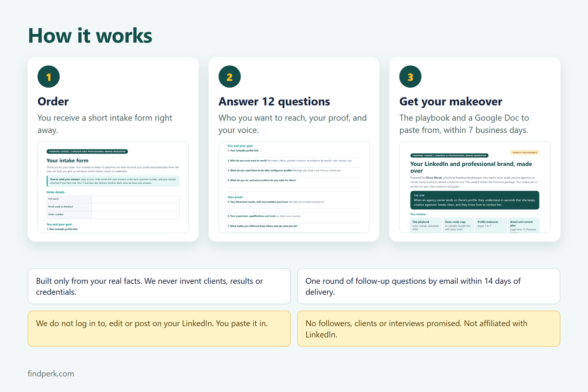Screen dimensions: 588x392
Task: Select the "Profile makeover" card
Action: coord(491,225)
